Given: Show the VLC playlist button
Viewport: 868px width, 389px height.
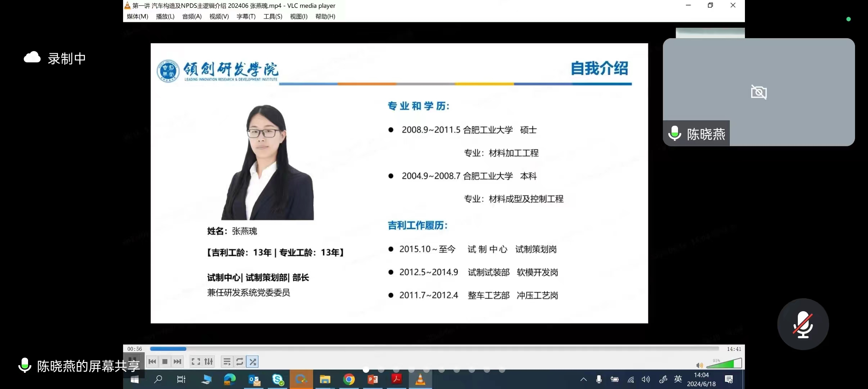Looking at the screenshot, I should 227,362.
